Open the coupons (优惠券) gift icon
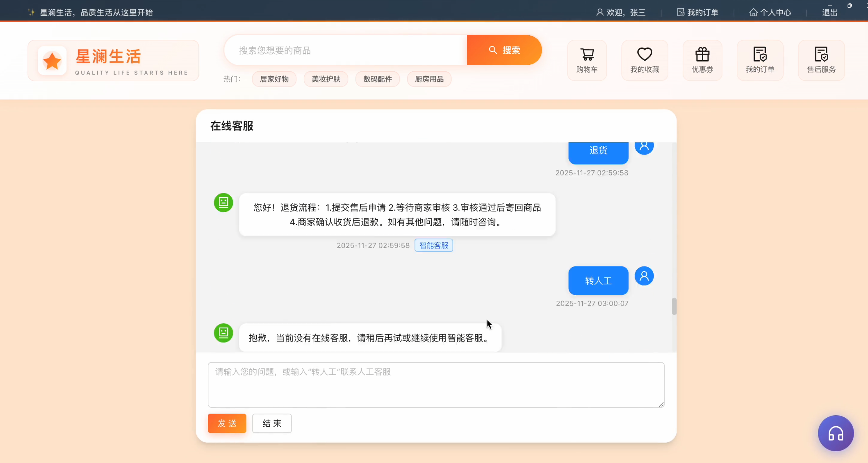 (x=702, y=60)
